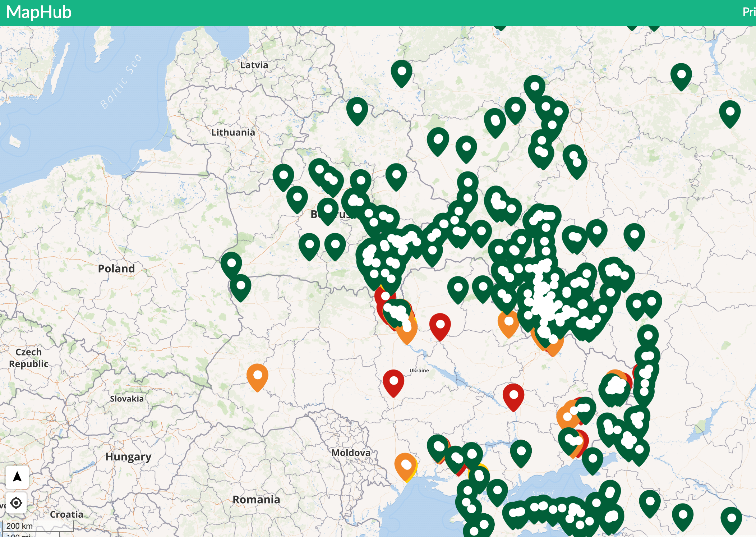Image resolution: width=756 pixels, height=537 pixels.
Task: Click the Slovakia country label on map
Action: click(x=126, y=399)
